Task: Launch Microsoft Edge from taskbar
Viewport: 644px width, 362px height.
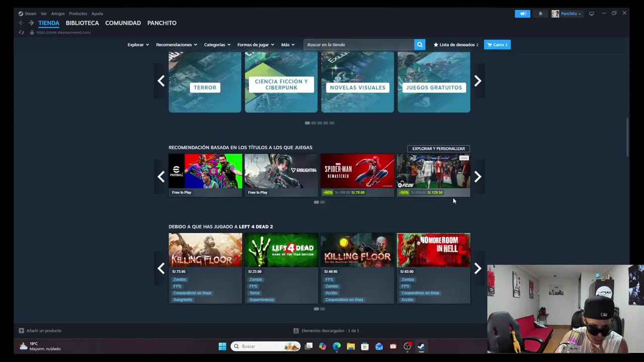Action: tap(337, 346)
